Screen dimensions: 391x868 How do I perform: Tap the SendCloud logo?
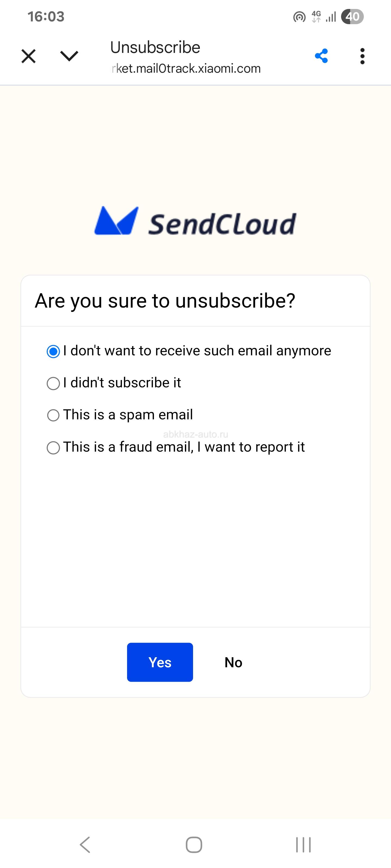195,221
